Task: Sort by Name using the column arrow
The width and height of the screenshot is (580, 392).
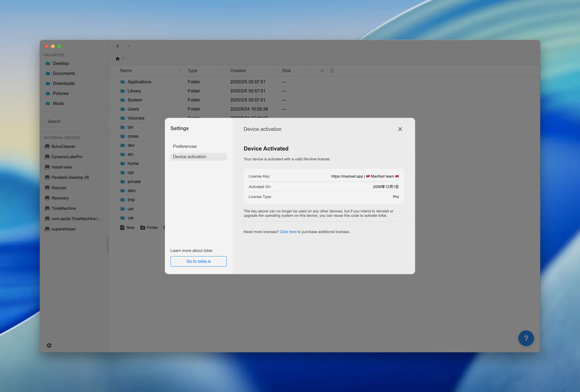Action: click(179, 71)
